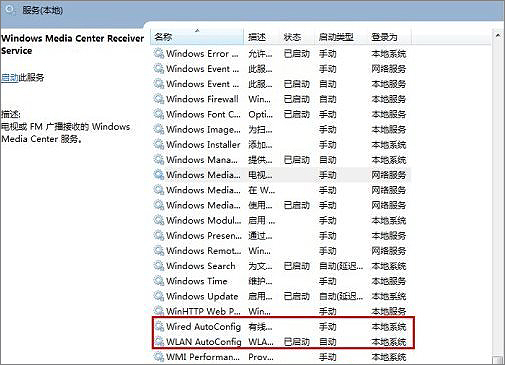The width and height of the screenshot is (505, 365).
Task: Click 自动(延迟... startup type in Windows Update row
Action: point(341,296)
